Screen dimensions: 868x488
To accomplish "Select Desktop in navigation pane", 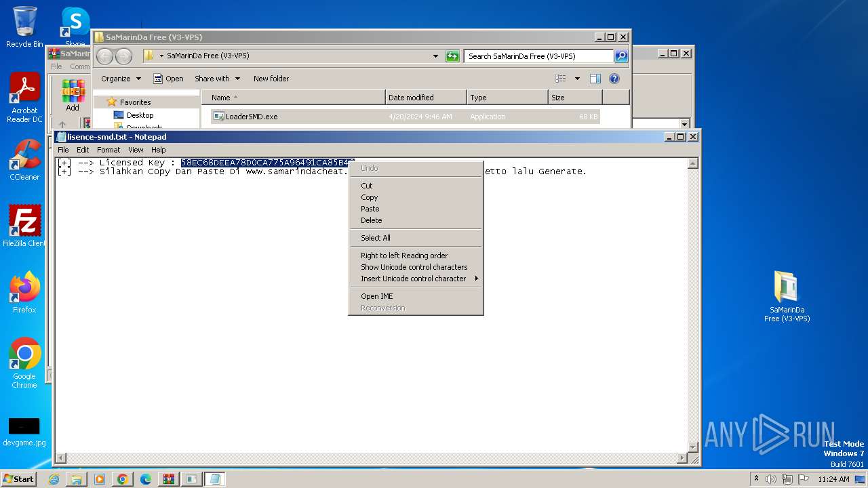I will coord(140,115).
